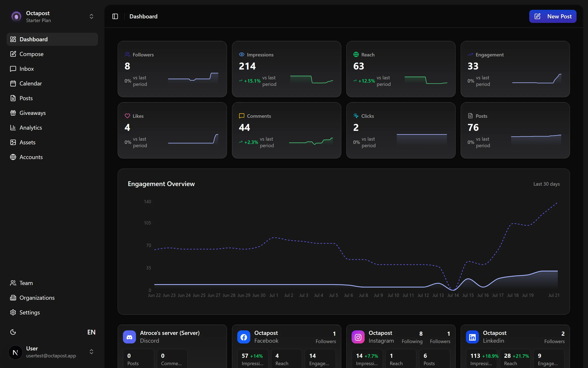588x368 pixels.
Task: Click the Calendar icon in sidebar
Action: [x=13, y=83]
